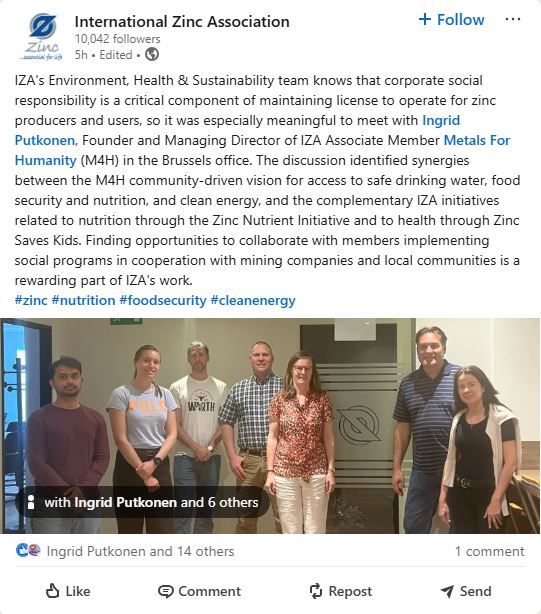Image resolution: width=541 pixels, height=614 pixels.
Task: Like the post with the thumbs-up
Action: [x=68, y=591]
